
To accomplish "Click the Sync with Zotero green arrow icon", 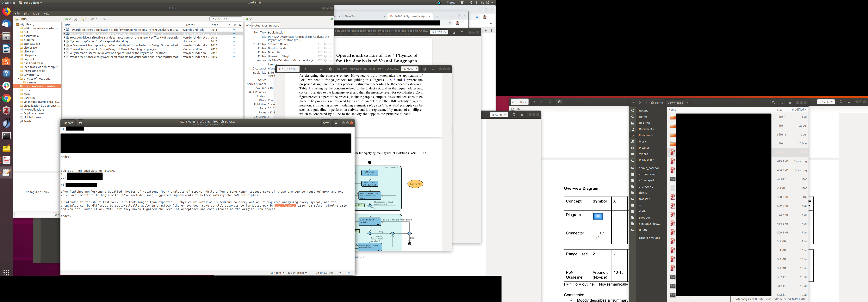I will [332, 19].
